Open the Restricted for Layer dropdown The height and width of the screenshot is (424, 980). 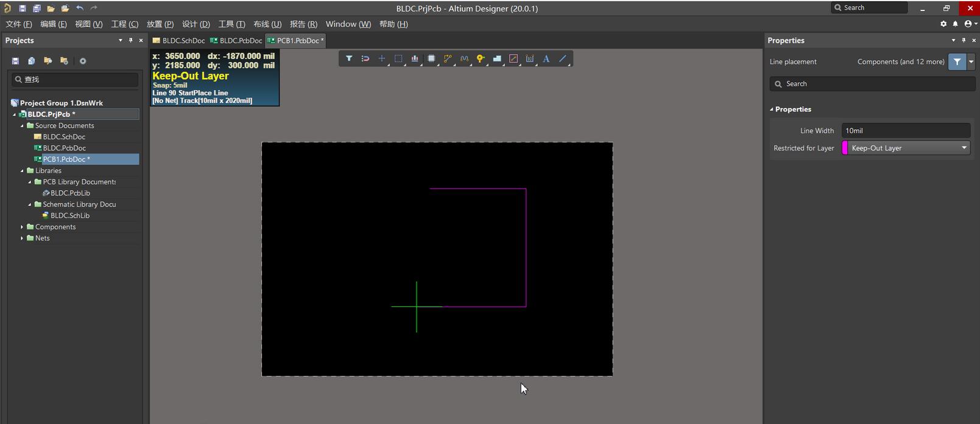pyautogui.click(x=906, y=148)
